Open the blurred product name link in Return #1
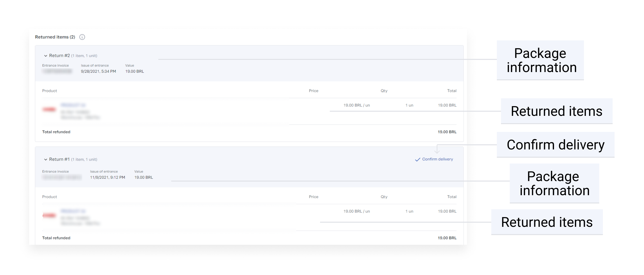The width and height of the screenshot is (644, 275). pos(73,211)
